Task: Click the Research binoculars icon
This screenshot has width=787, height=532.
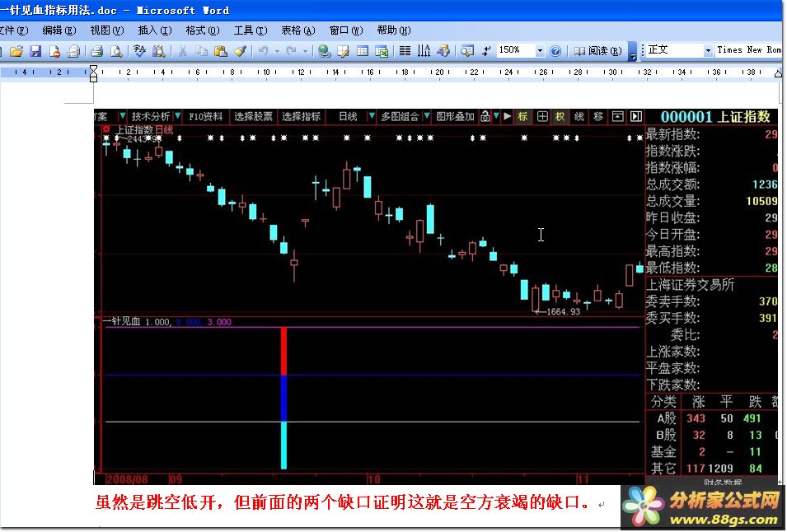Action: pyautogui.click(x=159, y=50)
